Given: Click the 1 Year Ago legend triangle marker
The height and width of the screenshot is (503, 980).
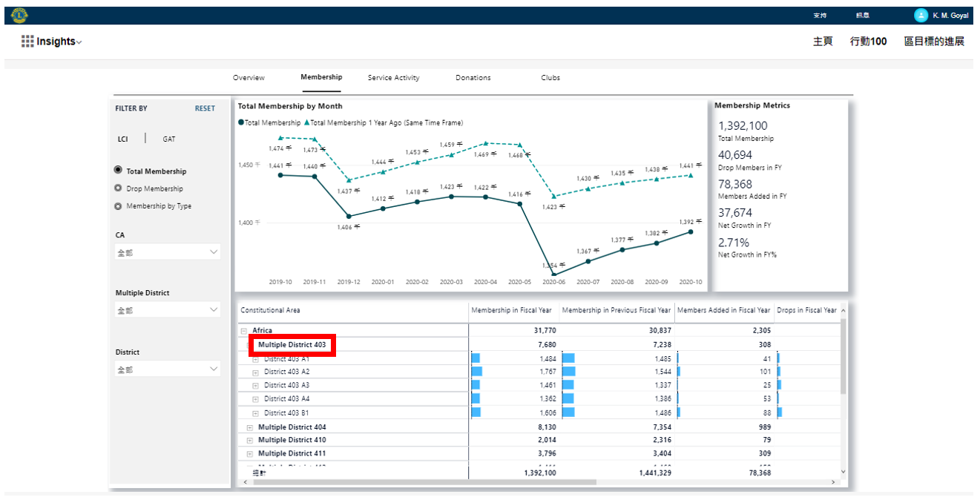Looking at the screenshot, I should point(306,123).
